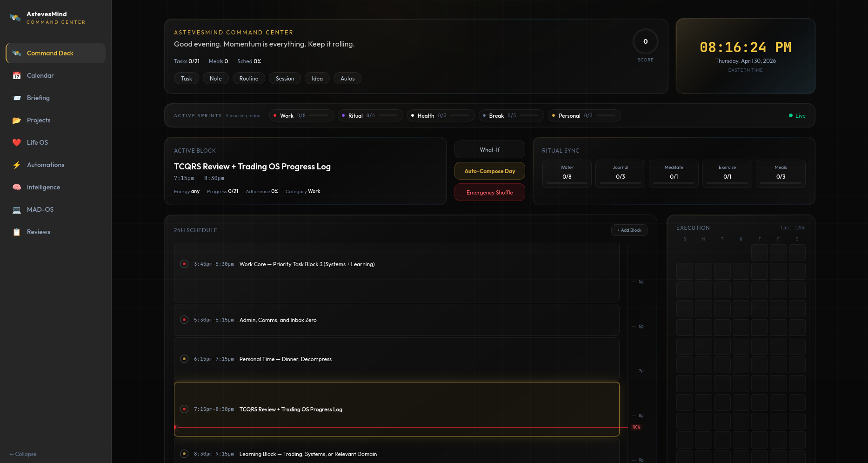The image size is (868, 463).
Task: Click the Meals 0 header stat
Action: click(x=218, y=61)
